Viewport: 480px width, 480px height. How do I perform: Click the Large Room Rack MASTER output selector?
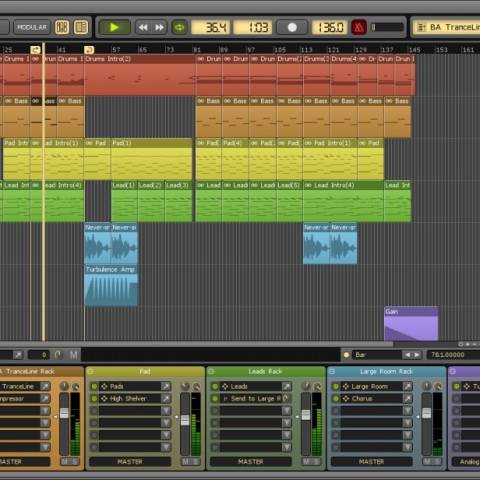[371, 462]
